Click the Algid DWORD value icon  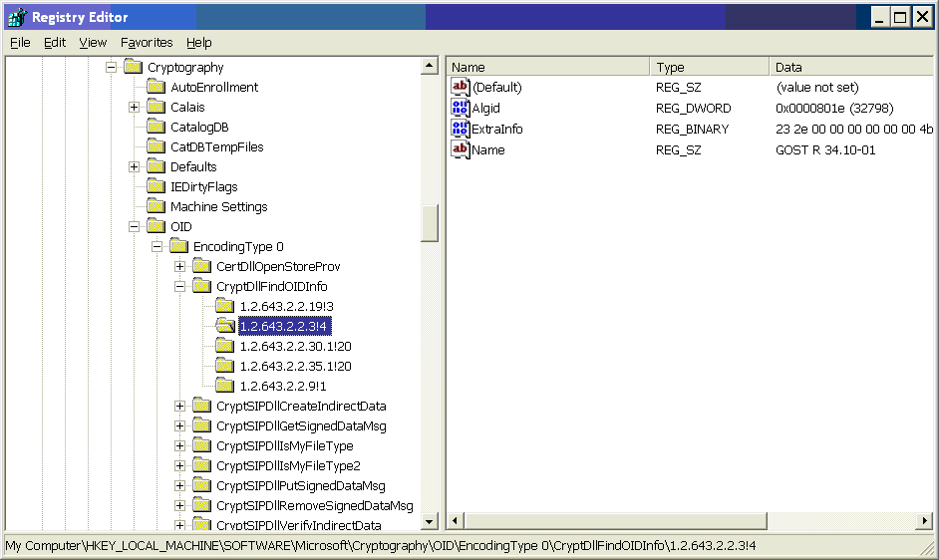tap(461, 108)
